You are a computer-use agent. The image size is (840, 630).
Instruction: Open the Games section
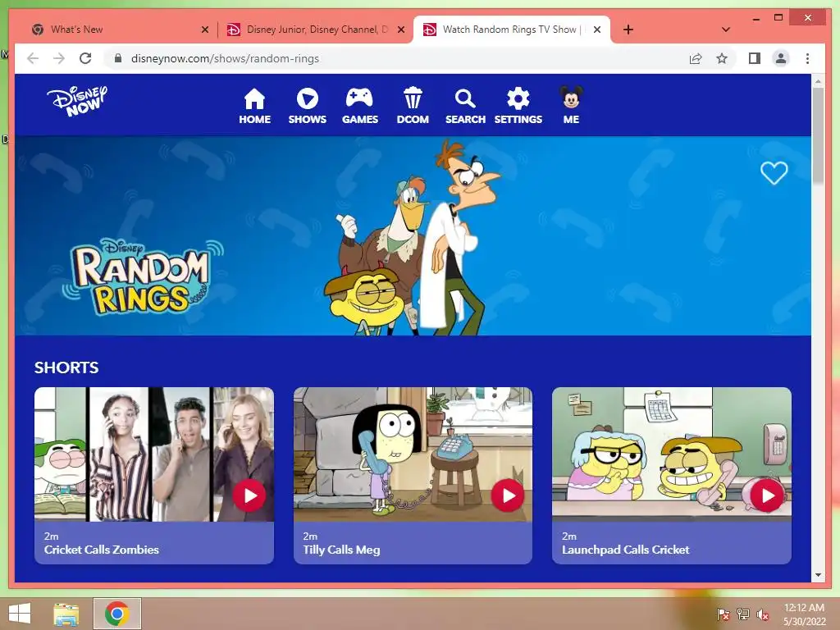359,106
